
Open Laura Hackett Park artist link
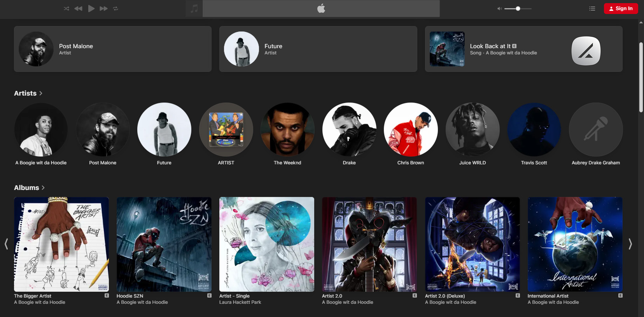pos(240,302)
